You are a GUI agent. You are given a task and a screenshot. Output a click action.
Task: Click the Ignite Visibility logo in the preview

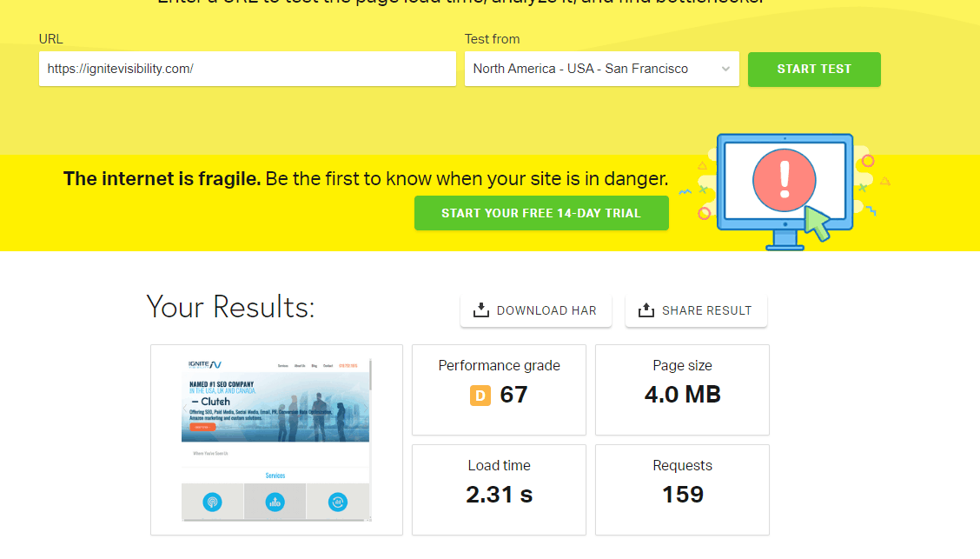click(205, 364)
